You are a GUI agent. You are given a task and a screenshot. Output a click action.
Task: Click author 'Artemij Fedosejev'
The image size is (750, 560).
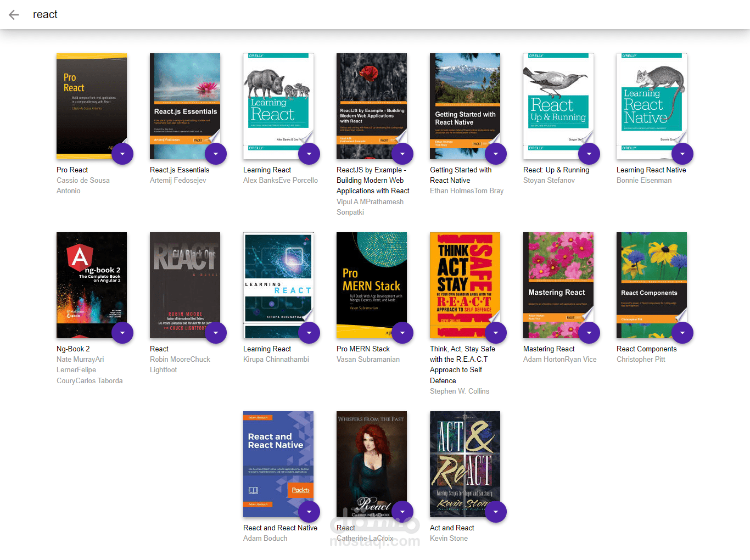178,181
